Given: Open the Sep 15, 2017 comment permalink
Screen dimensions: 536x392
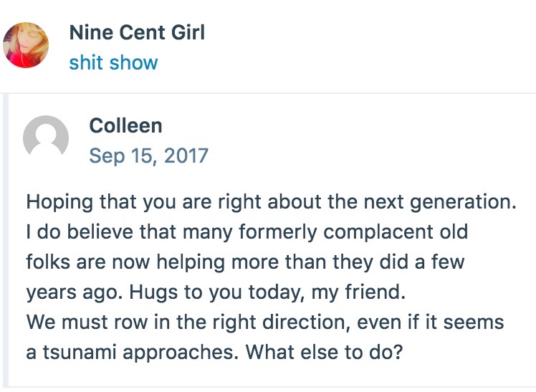Looking at the screenshot, I should (x=148, y=156).
